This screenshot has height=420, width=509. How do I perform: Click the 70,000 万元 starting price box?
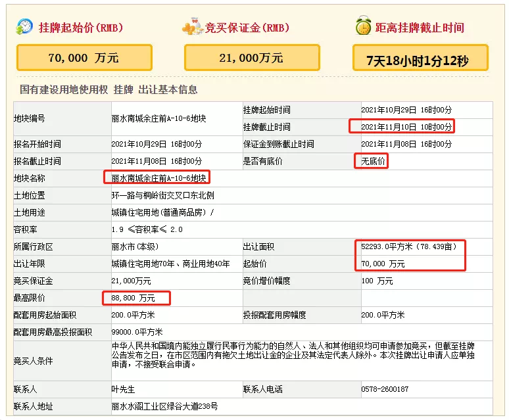click(84, 58)
